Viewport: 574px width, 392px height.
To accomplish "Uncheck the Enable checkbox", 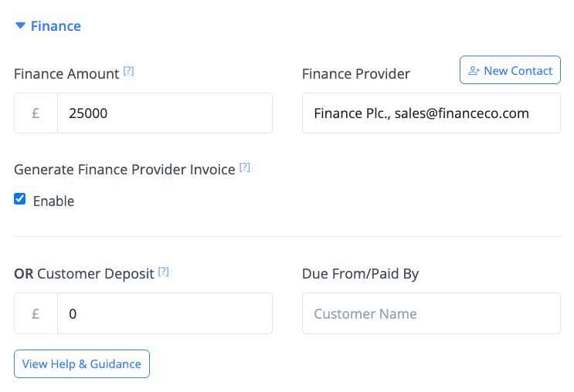I will click(x=20, y=200).
